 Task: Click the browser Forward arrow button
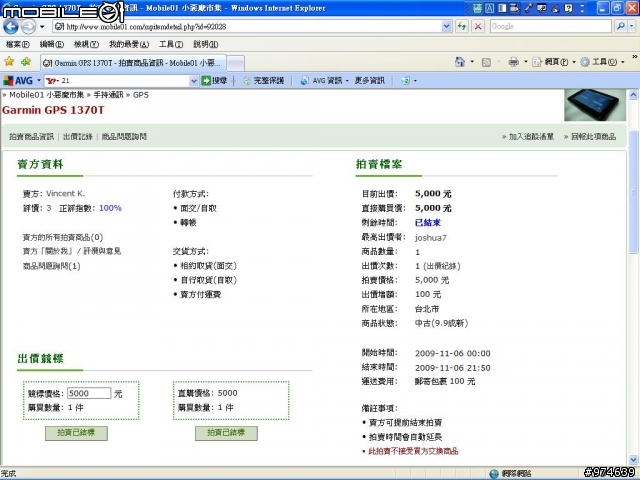click(x=28, y=27)
